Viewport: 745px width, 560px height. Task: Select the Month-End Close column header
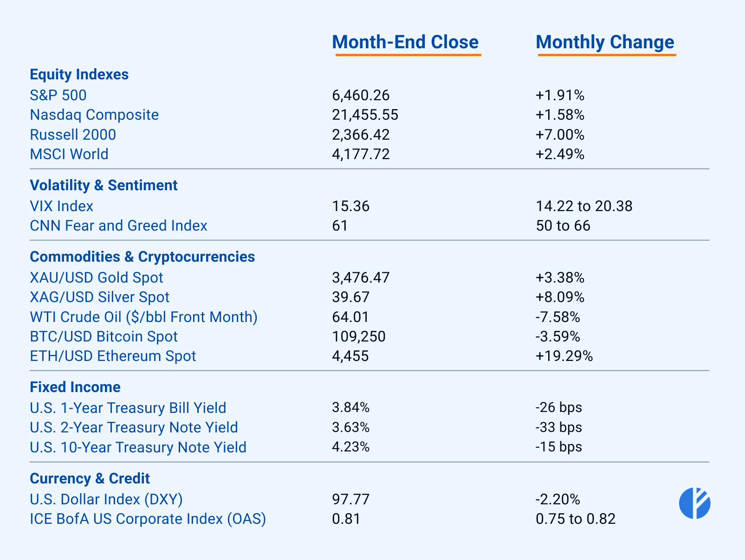click(x=405, y=42)
